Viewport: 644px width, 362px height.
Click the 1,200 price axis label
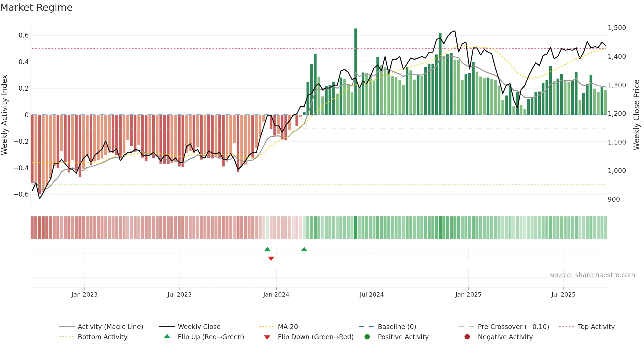pos(617,113)
